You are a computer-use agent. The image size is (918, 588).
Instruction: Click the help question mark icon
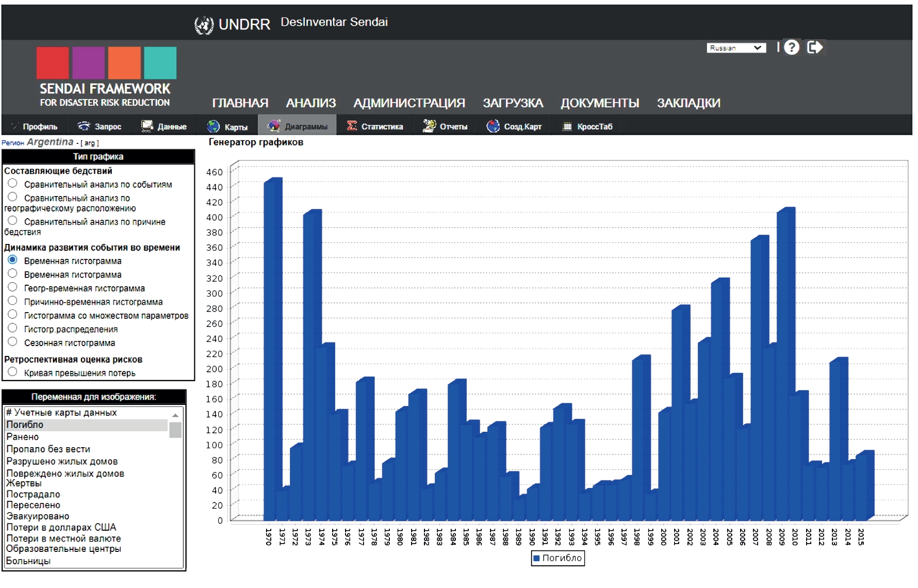[791, 47]
